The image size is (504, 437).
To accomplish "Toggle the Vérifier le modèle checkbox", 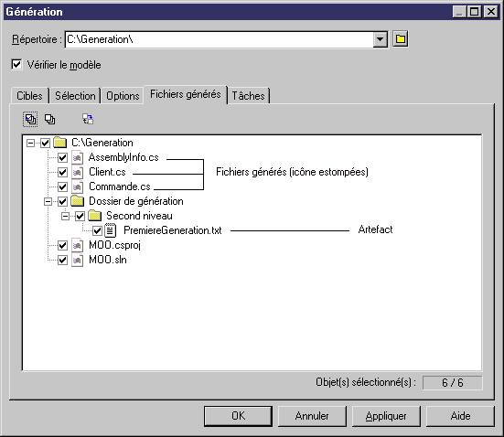I will [16, 64].
